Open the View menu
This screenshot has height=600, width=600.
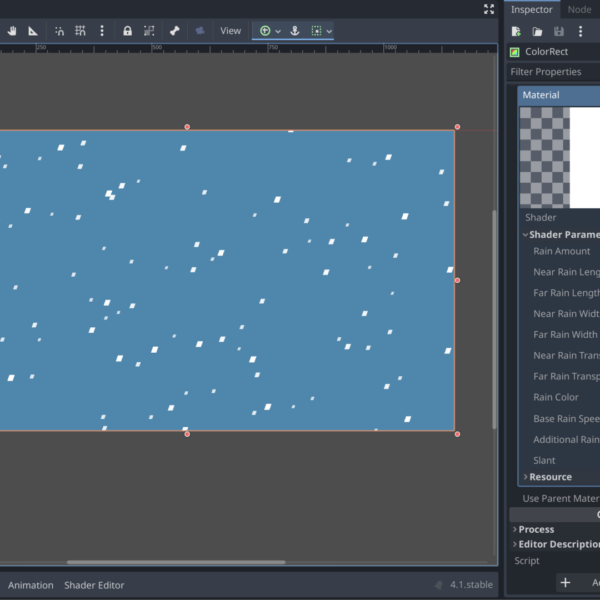pyautogui.click(x=230, y=31)
